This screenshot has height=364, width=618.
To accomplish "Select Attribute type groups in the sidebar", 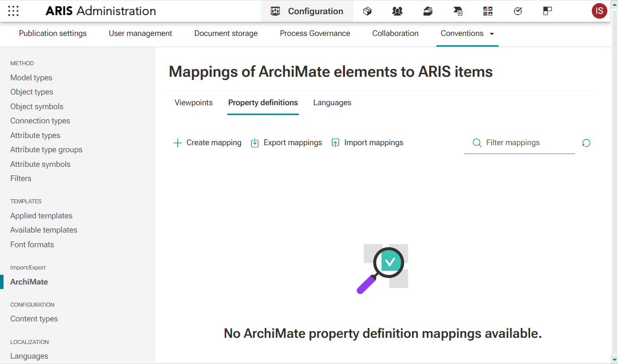I will tap(46, 150).
